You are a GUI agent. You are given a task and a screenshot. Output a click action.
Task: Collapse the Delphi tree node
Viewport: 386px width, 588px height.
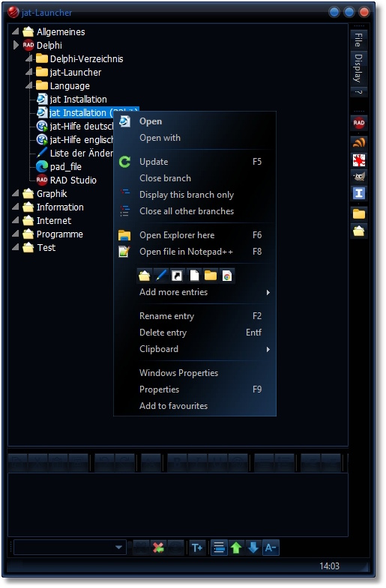coord(16,45)
